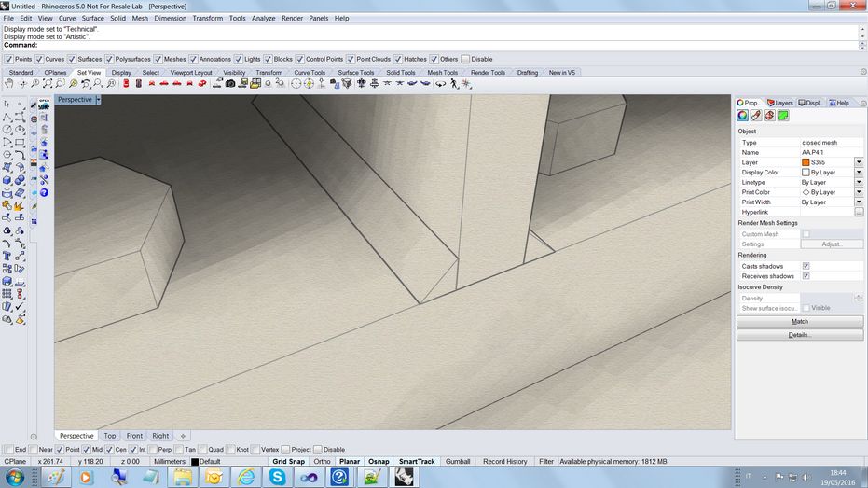This screenshot has height=488, width=868.
Task: Click the four viewports layout icon
Action: (x=255, y=84)
